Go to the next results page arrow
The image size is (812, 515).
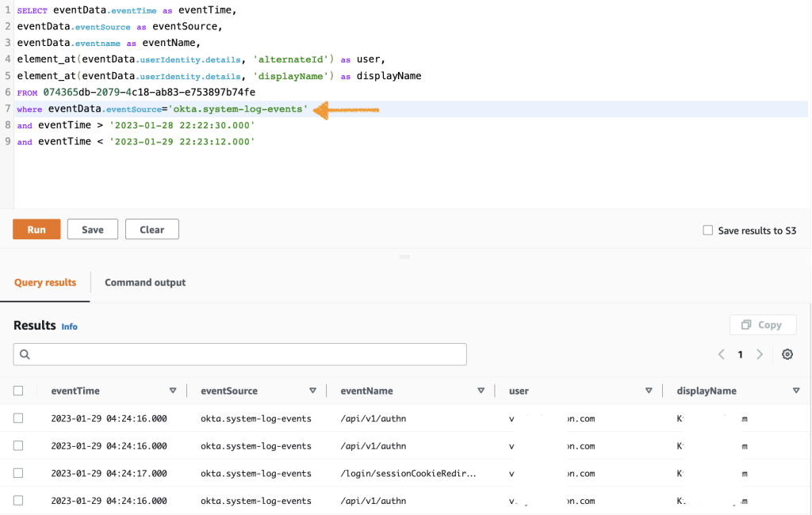(758, 354)
